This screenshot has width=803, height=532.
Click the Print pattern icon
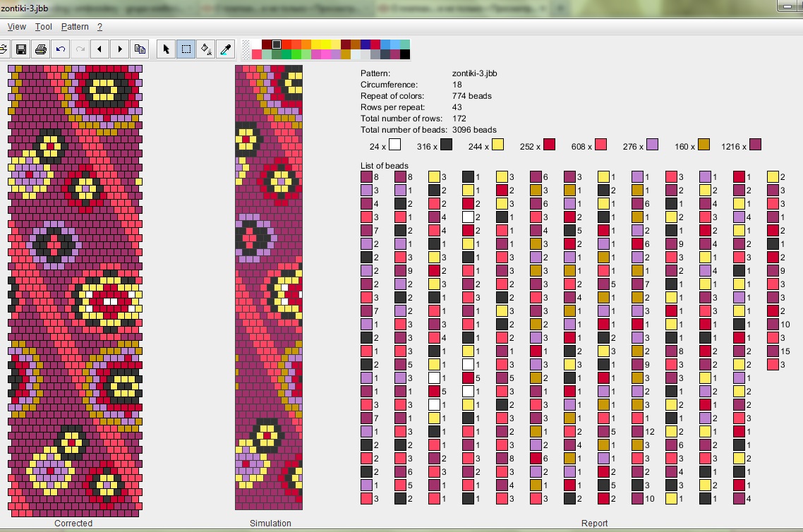click(x=41, y=49)
